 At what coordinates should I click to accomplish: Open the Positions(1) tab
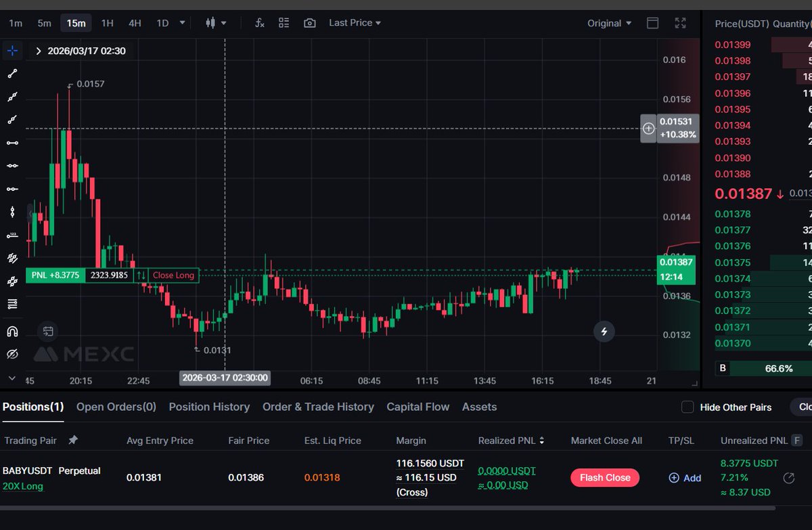tap(32, 407)
